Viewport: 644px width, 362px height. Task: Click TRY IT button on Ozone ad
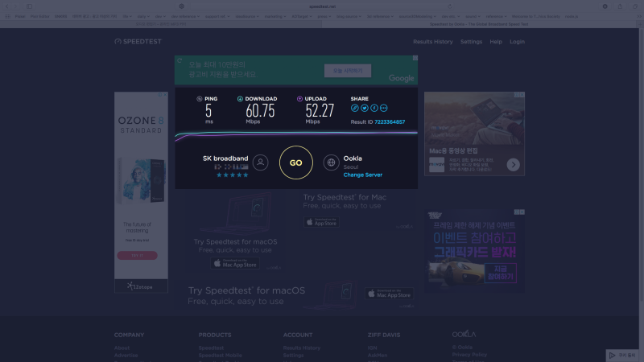click(x=137, y=255)
